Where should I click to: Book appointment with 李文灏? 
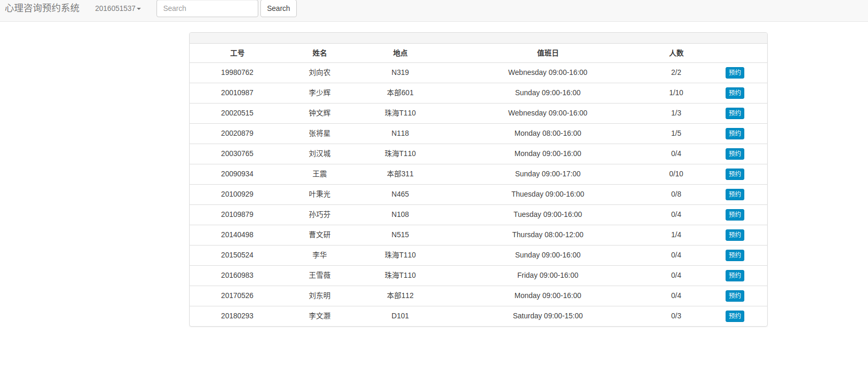pos(735,316)
